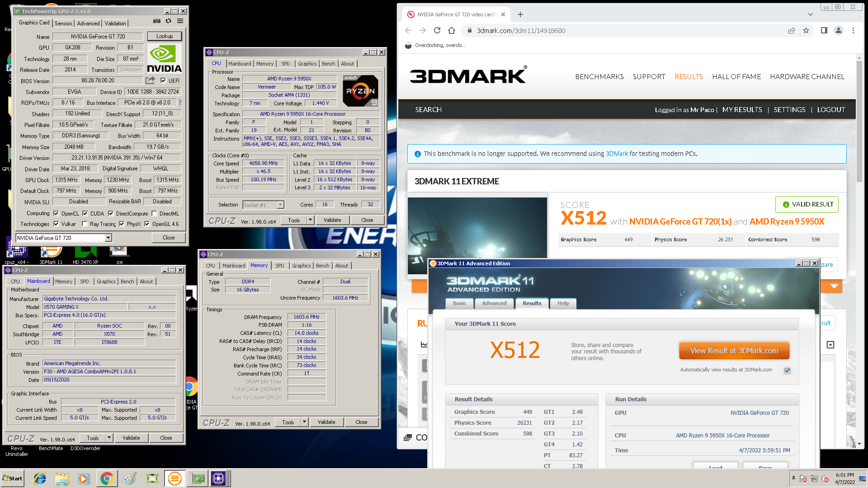Toggle the Vulkan checkbox
This screenshot has width=868, height=488.
tap(56, 224)
